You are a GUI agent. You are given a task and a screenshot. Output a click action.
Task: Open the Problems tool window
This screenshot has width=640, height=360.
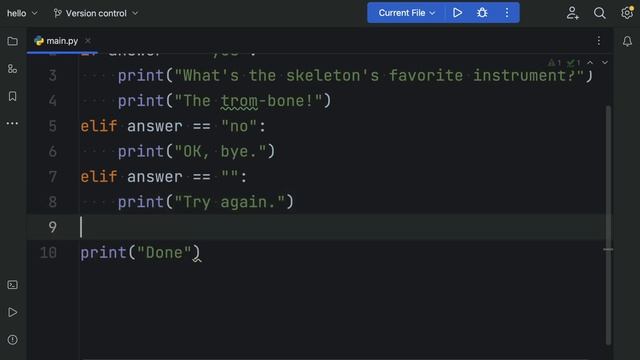pos(12,340)
